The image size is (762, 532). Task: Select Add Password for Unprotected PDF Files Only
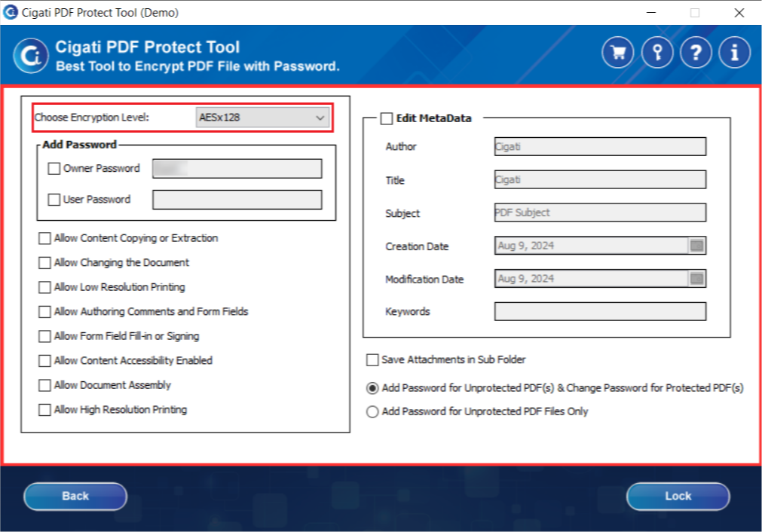(x=372, y=412)
